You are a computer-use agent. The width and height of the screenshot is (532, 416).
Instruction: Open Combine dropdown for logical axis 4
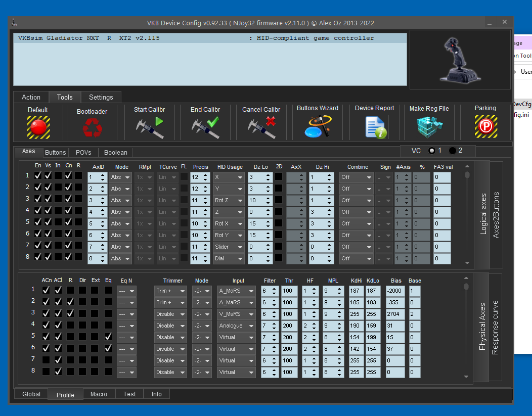click(356, 212)
